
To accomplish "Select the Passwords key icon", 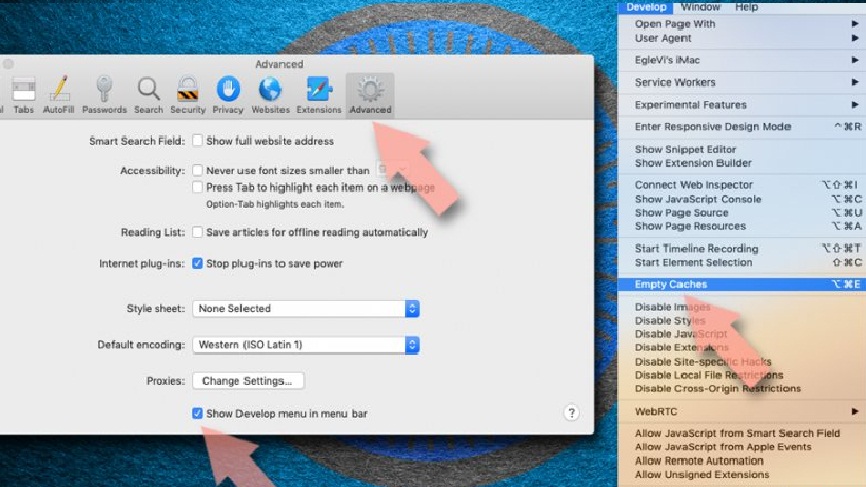I will click(x=104, y=94).
